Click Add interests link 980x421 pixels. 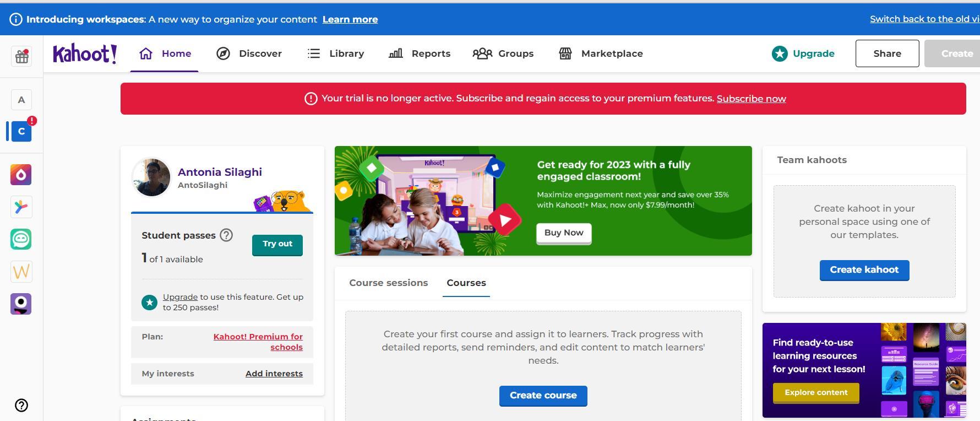274,374
